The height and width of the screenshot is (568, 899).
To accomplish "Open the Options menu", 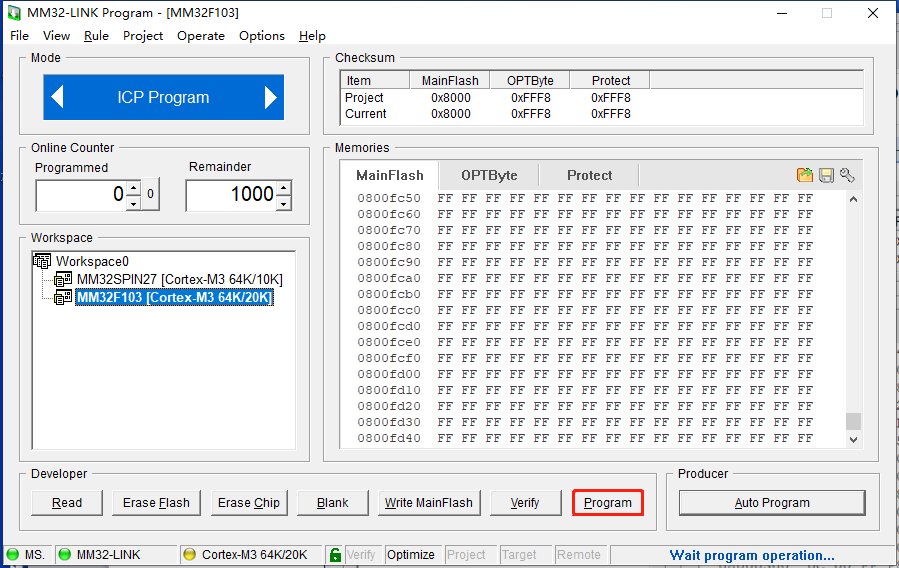I will click(x=261, y=36).
